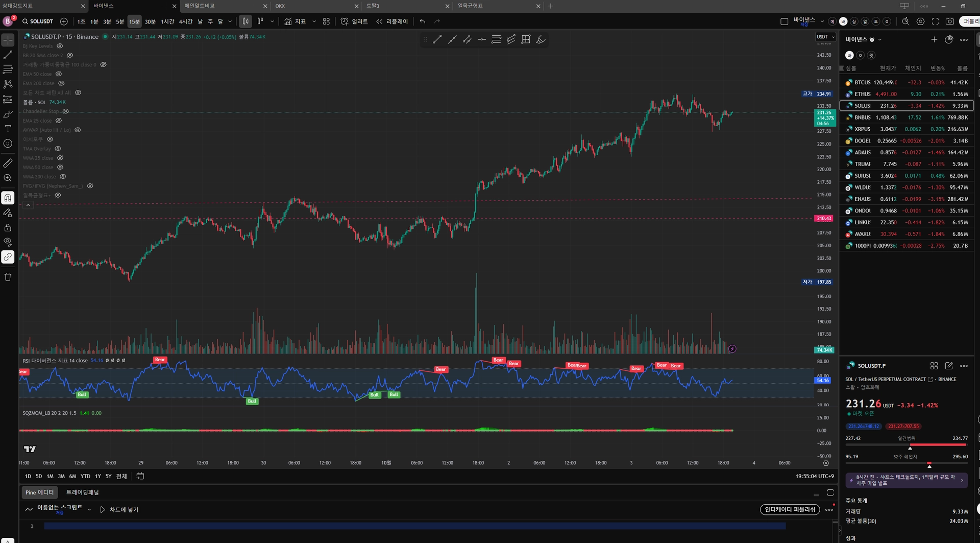Open the quick search icon
Screen dimensions: 980x543
905,21
